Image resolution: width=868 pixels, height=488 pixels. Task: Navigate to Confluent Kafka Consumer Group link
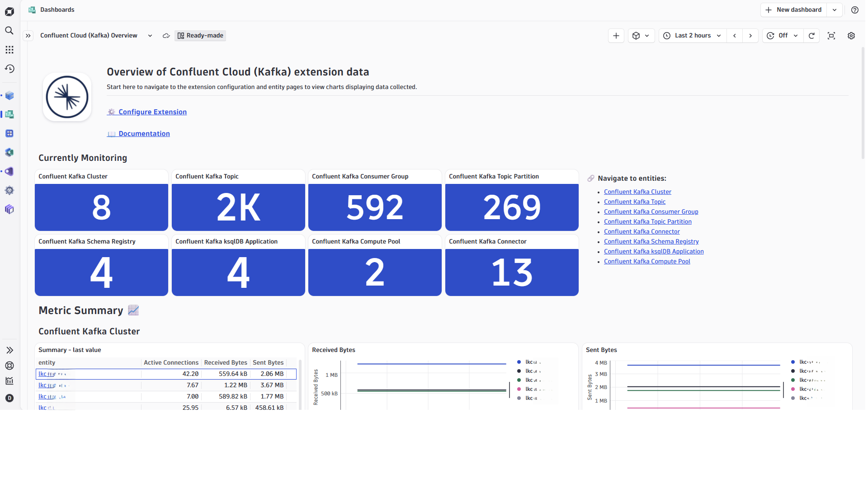(651, 212)
